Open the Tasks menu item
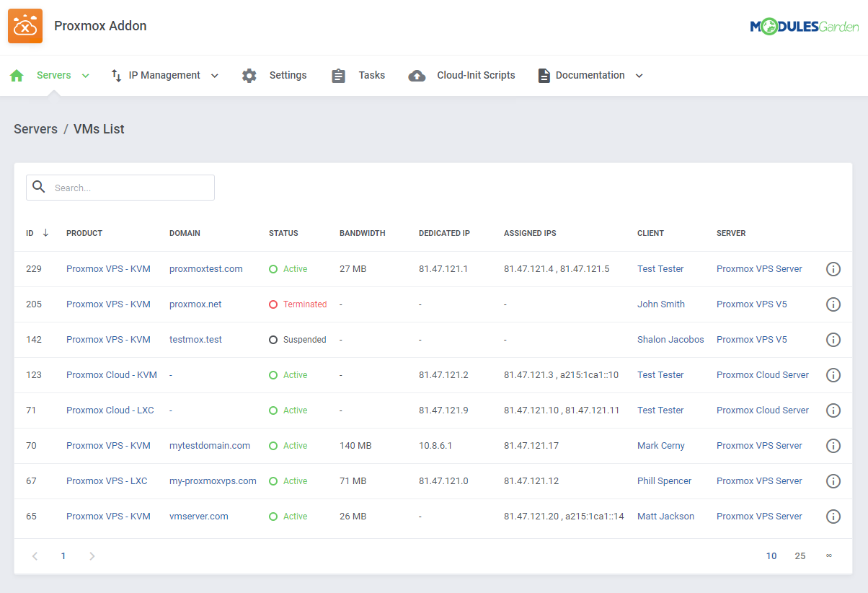 click(x=372, y=75)
